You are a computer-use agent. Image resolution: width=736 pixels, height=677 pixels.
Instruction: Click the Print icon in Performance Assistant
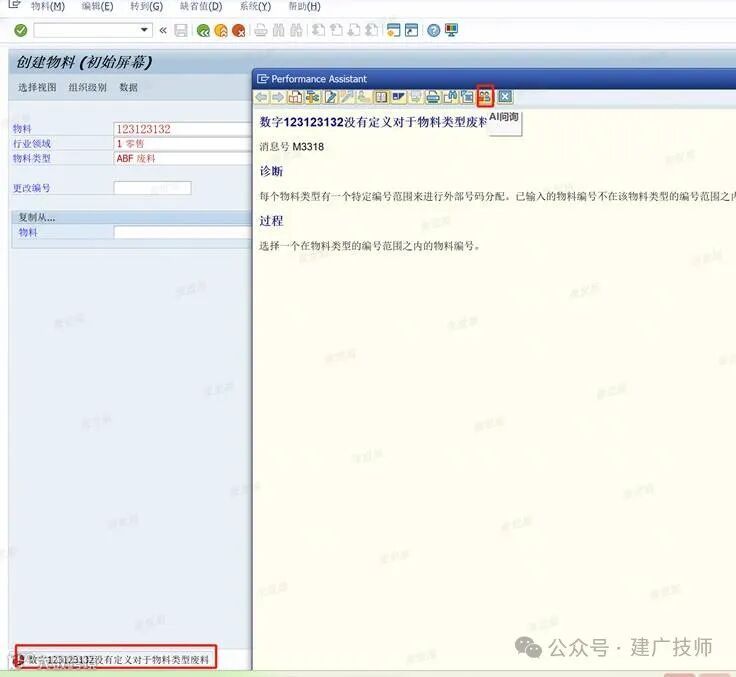point(433,97)
